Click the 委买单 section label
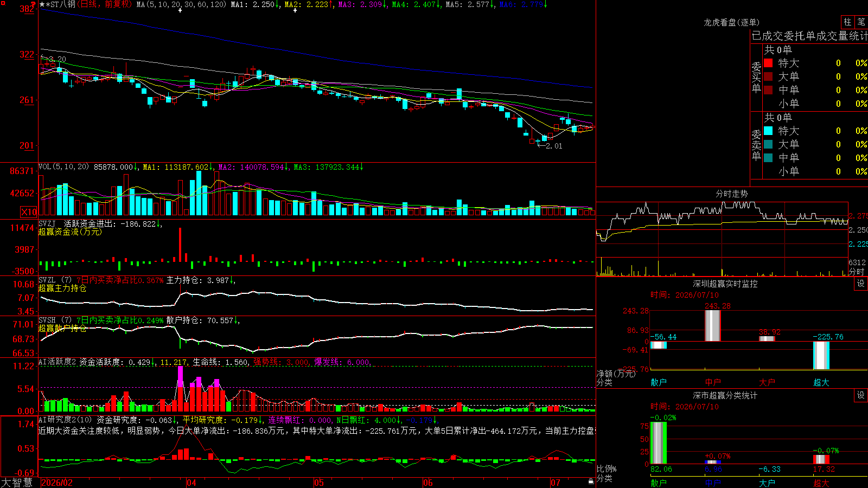Image resolution: width=868 pixels, height=488 pixels. click(756, 77)
